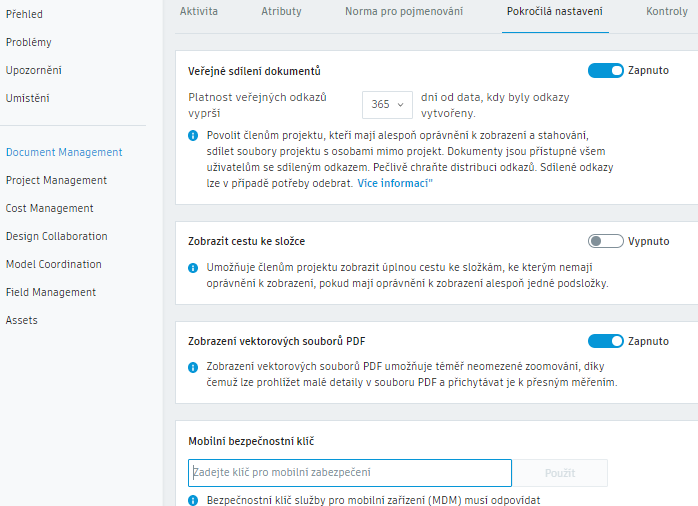Click info icon below mobile security key field
Image resolution: width=698 pixels, height=506 pixels.
(x=193, y=498)
